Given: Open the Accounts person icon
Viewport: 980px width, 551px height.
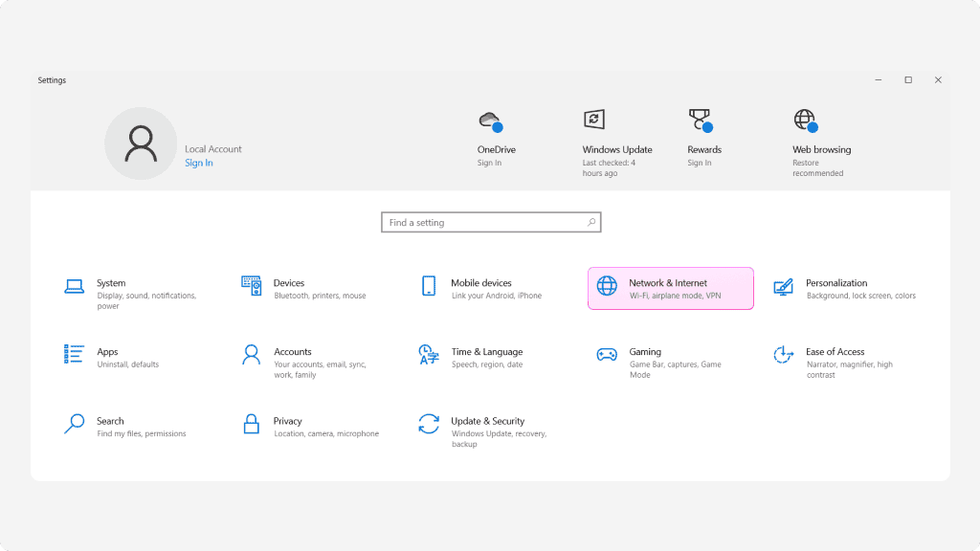Looking at the screenshot, I should [x=252, y=355].
